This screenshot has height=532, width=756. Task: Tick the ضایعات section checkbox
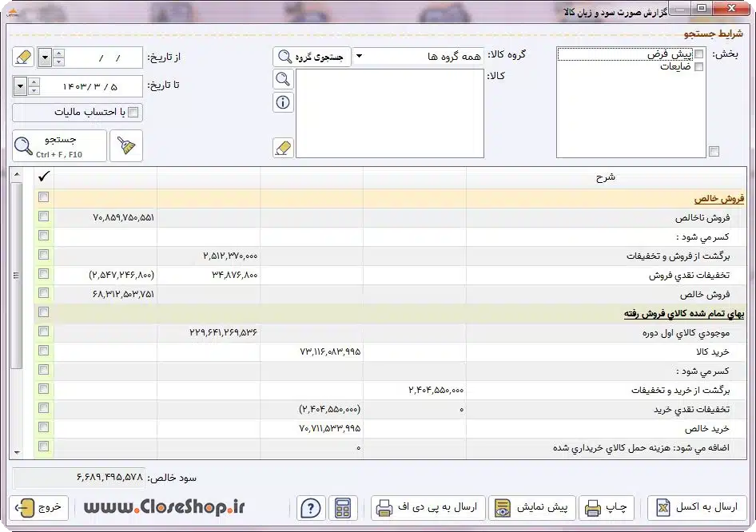click(698, 66)
